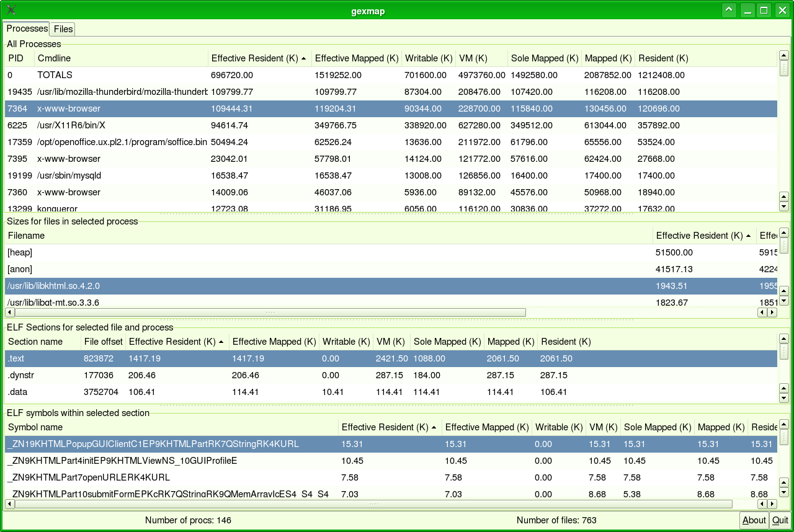
Task: Switch to the Files tab
Action: tap(63, 29)
